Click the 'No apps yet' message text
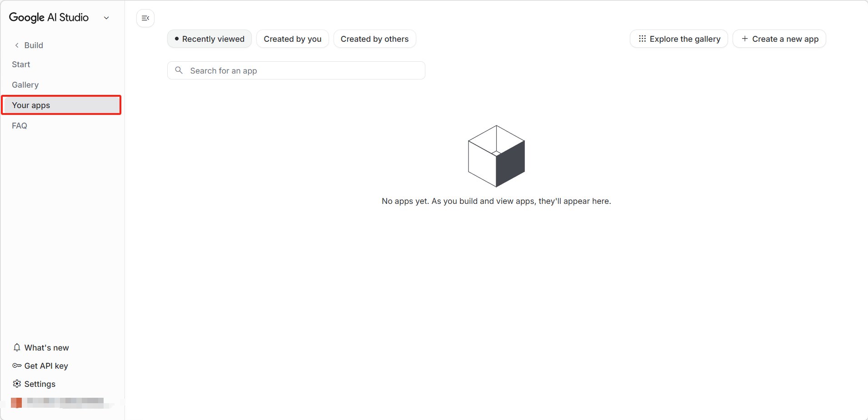 click(496, 201)
